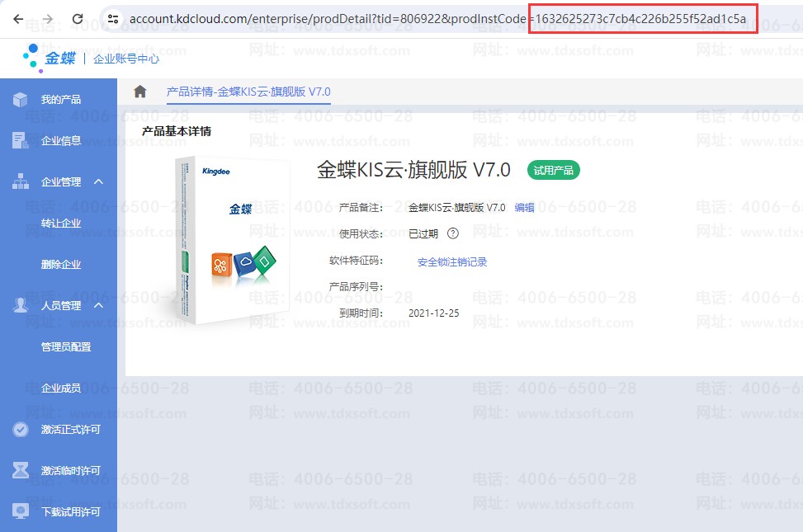
Task: Go back with the browser back arrow
Action: pos(18,19)
